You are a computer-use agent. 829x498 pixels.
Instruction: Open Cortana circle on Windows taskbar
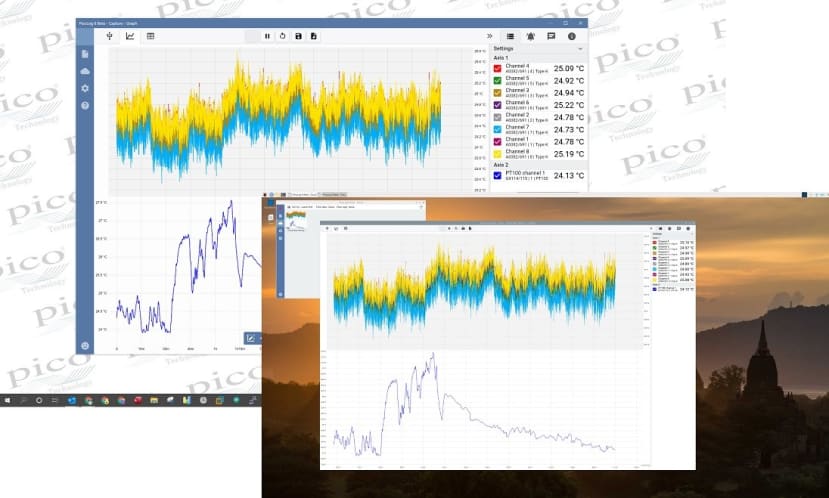[39, 401]
